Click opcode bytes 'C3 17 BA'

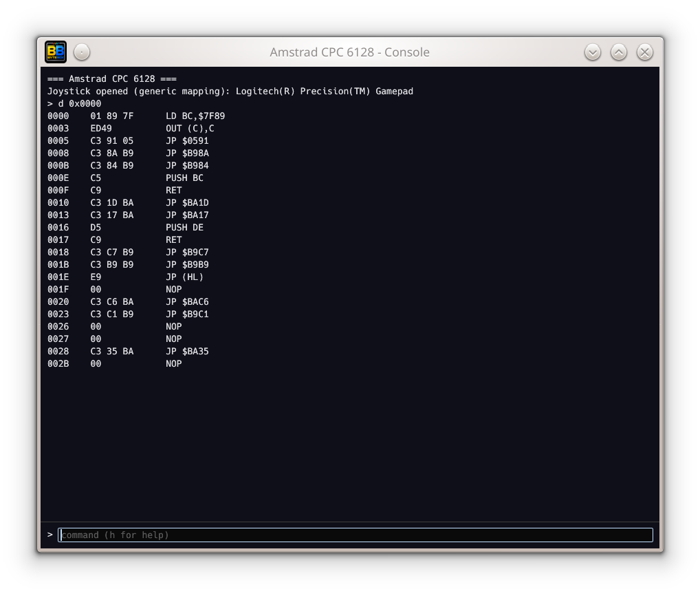click(112, 215)
